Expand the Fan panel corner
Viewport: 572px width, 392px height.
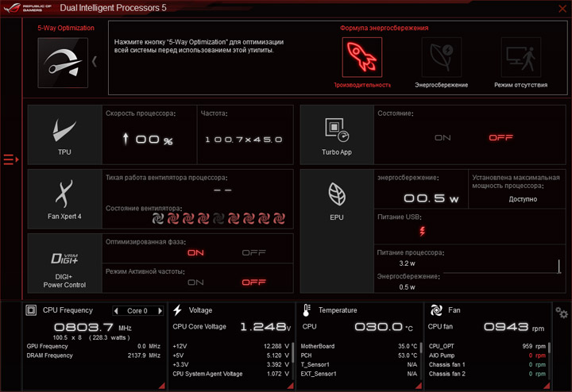547,386
